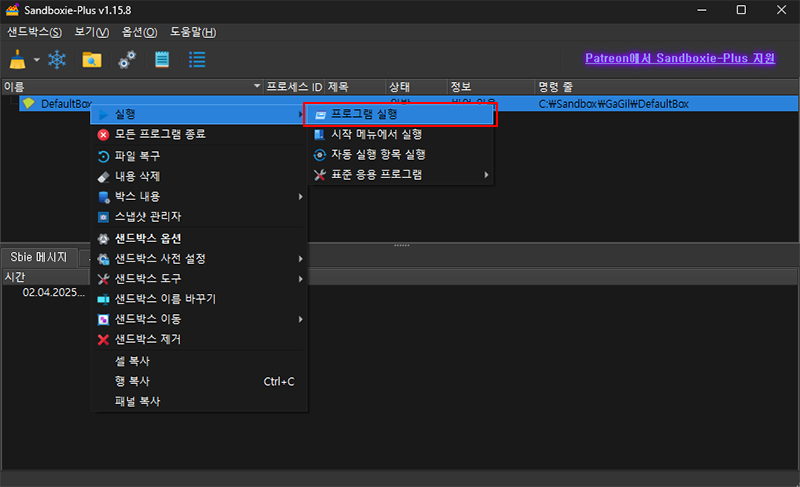The width and height of the screenshot is (800, 487).
Task: Choose 박스 내용 menu entry
Action: (x=199, y=196)
